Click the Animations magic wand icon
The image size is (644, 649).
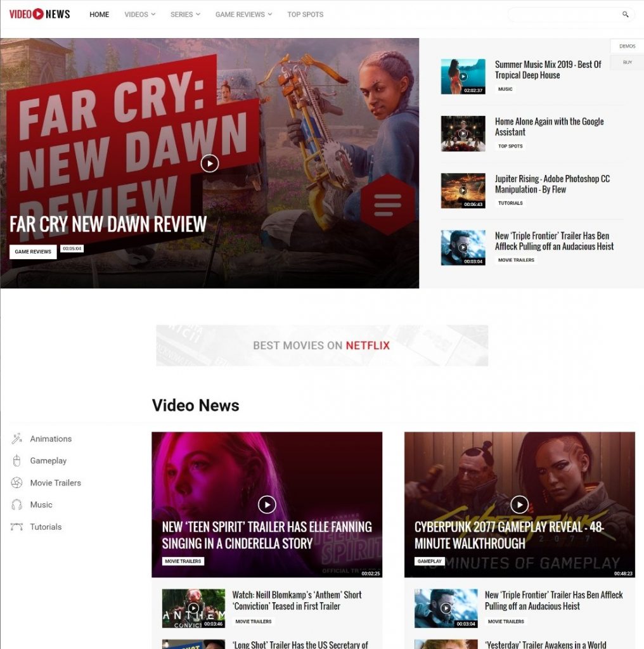(16, 439)
